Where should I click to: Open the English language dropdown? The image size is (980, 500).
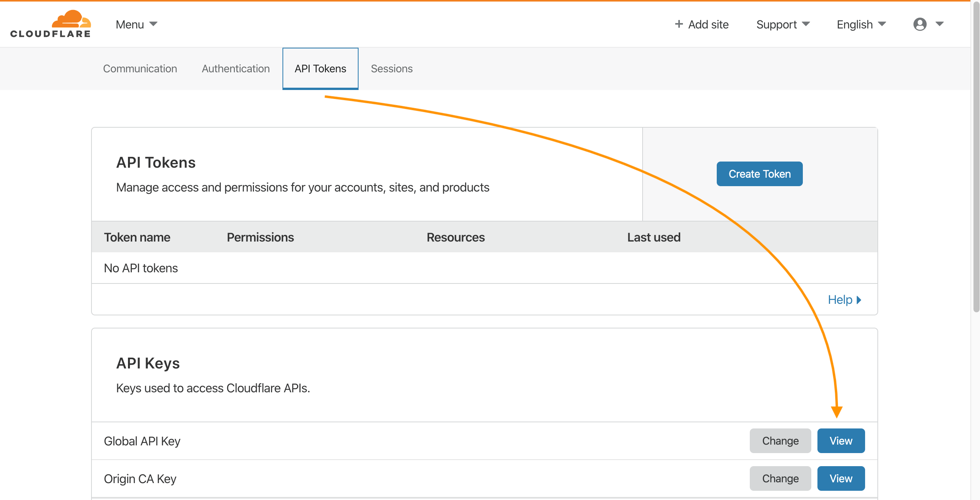pos(861,24)
